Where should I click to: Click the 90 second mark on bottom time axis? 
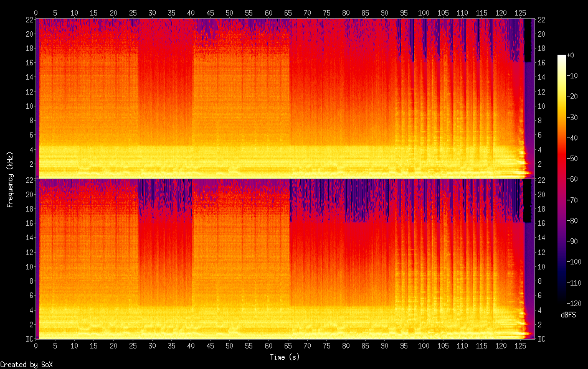[385, 346]
